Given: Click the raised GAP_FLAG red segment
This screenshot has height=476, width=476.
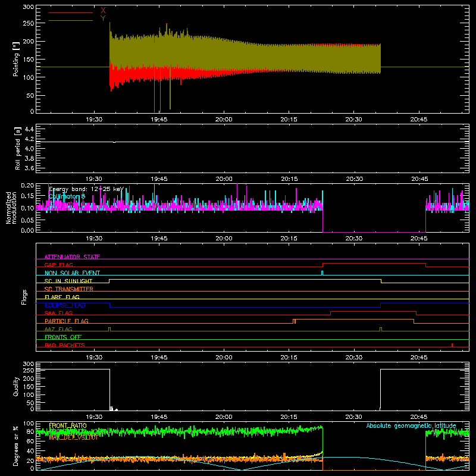Looking at the screenshot, I should (x=374, y=264).
